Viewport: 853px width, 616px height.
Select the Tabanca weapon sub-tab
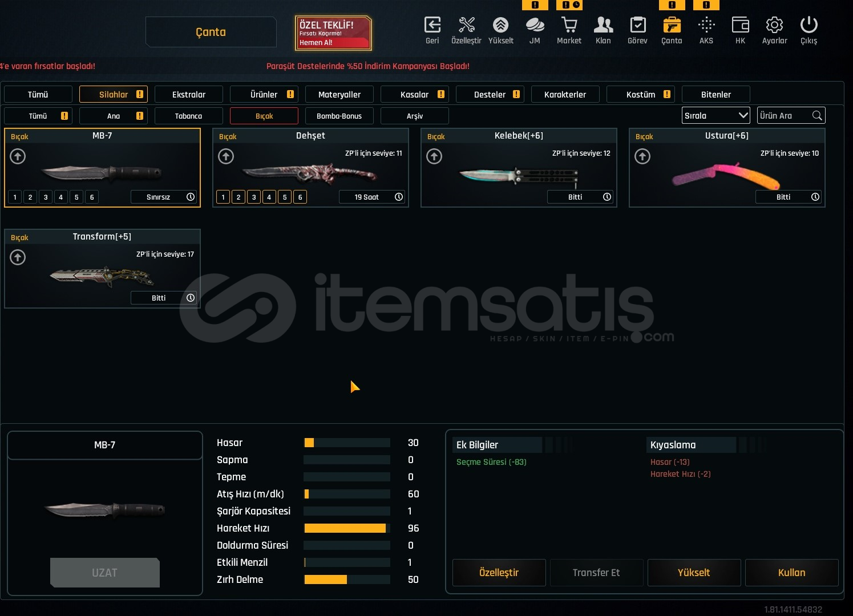tap(188, 116)
